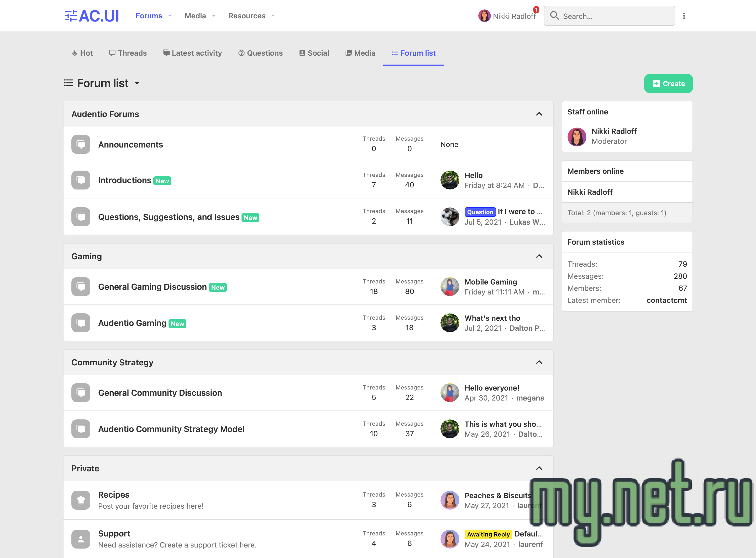Screen dimensions: 756x558
Task: Click the Announcements forum node icon
Action: click(x=81, y=145)
